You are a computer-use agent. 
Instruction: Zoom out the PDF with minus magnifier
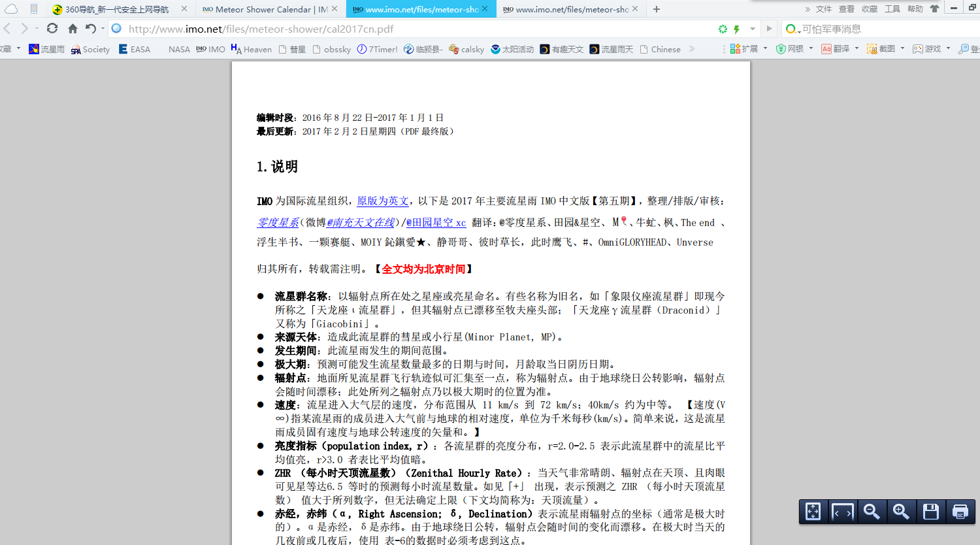tap(872, 512)
